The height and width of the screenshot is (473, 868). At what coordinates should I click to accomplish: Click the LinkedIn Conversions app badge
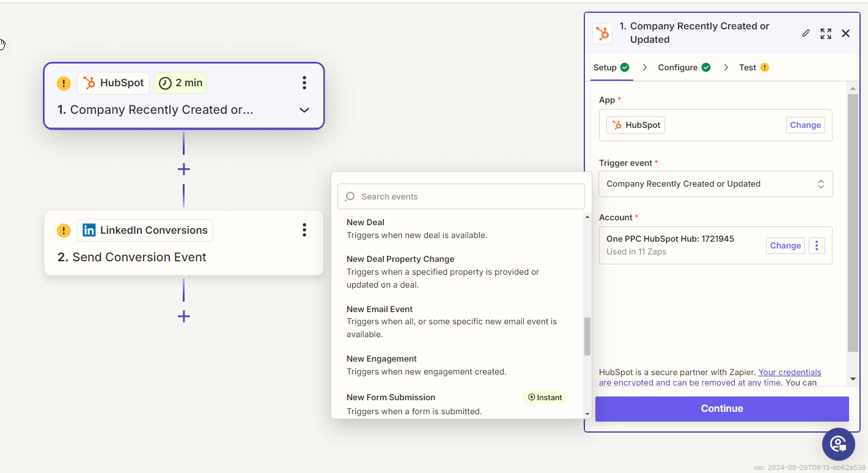coord(145,230)
